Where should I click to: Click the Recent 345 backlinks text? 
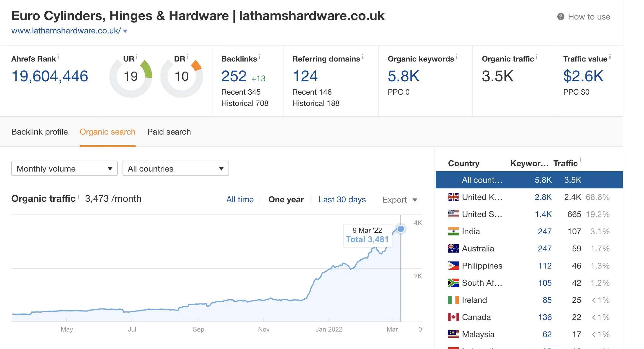click(x=241, y=92)
